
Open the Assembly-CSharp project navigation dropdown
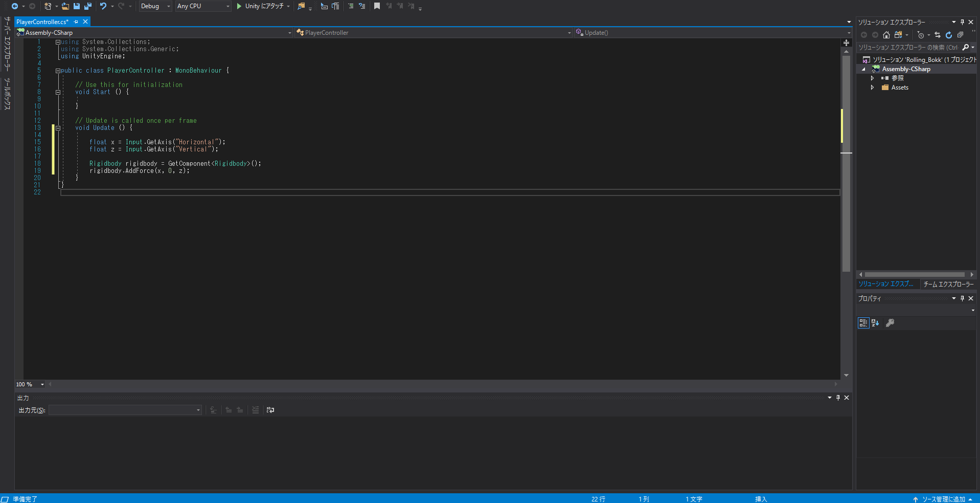154,33
